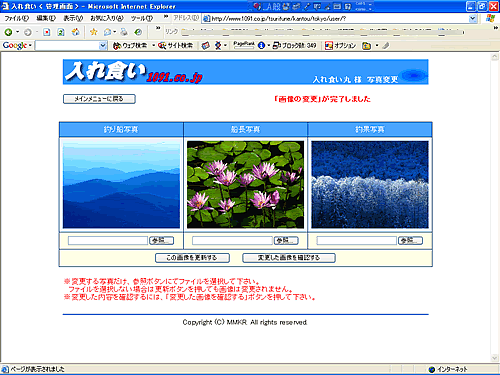Click the status bar page icon
This screenshot has width=500, height=375.
tap(5, 369)
